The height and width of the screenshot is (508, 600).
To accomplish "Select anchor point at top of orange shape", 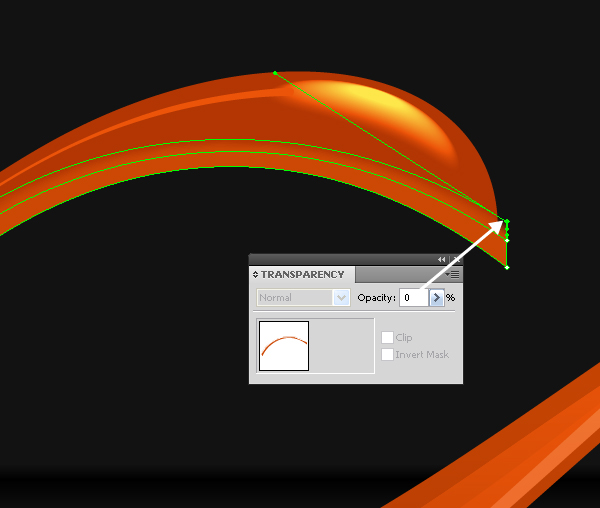I will click(275, 73).
